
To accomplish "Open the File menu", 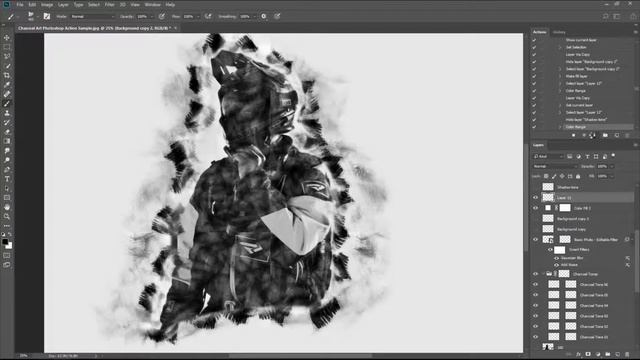I will click(x=20, y=4).
